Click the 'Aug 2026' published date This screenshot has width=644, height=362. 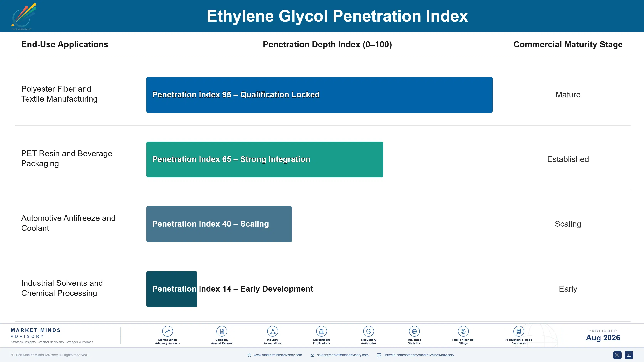[x=603, y=338]
